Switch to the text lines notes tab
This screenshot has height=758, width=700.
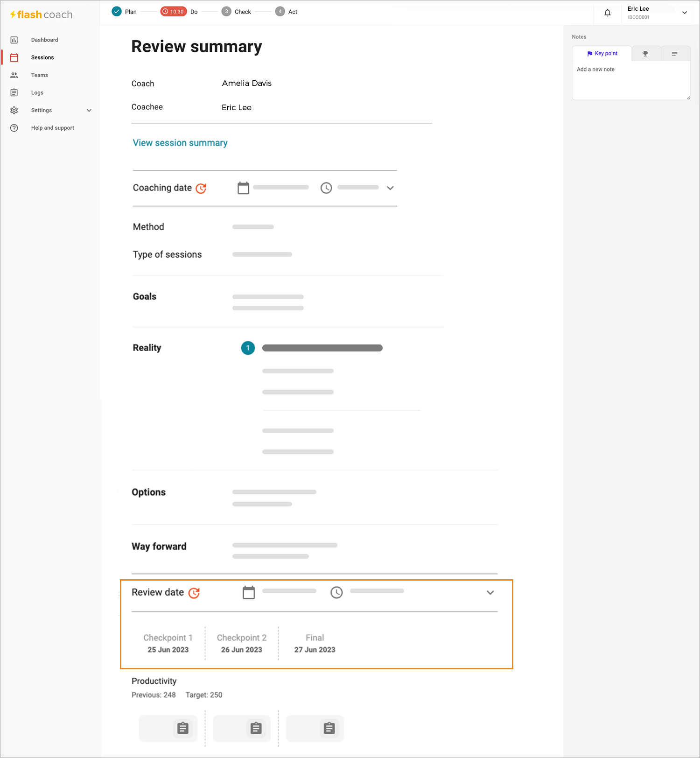675,54
